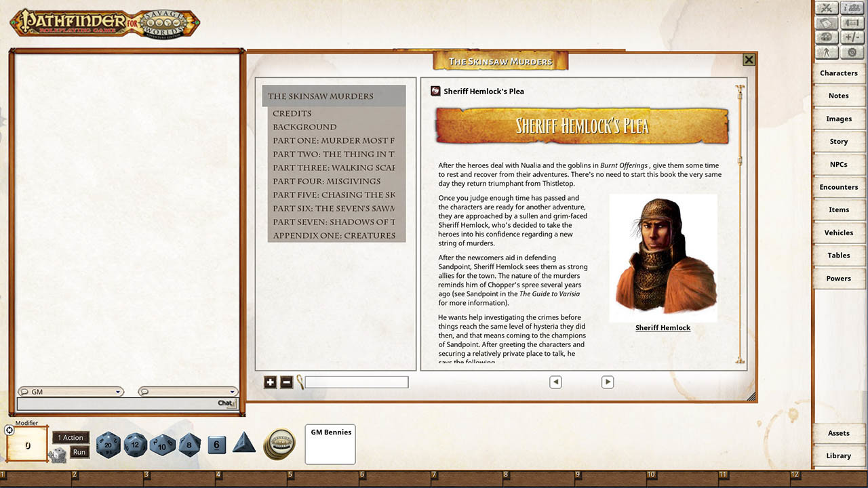Screen dimensions: 868x488
Task: Expand Part Seven: Shadows of T chapter
Action: click(x=334, y=222)
